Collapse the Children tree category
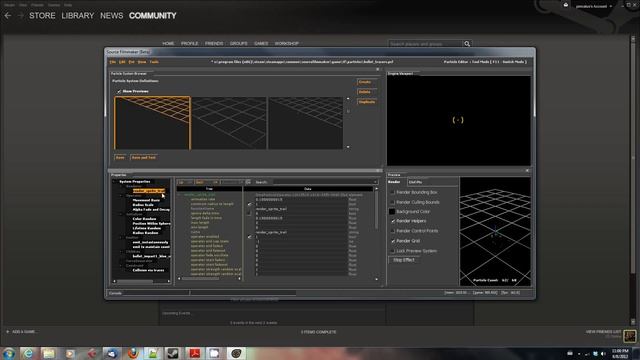640x360 pixels. [121, 251]
